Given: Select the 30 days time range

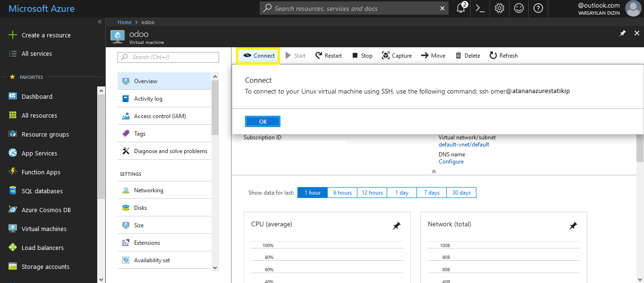Looking at the screenshot, I should click(461, 193).
